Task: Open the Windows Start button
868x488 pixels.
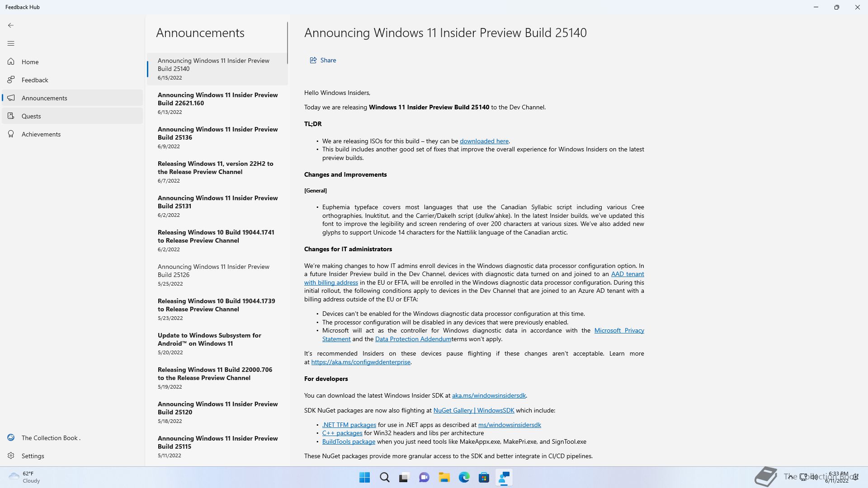Action: 364,477
